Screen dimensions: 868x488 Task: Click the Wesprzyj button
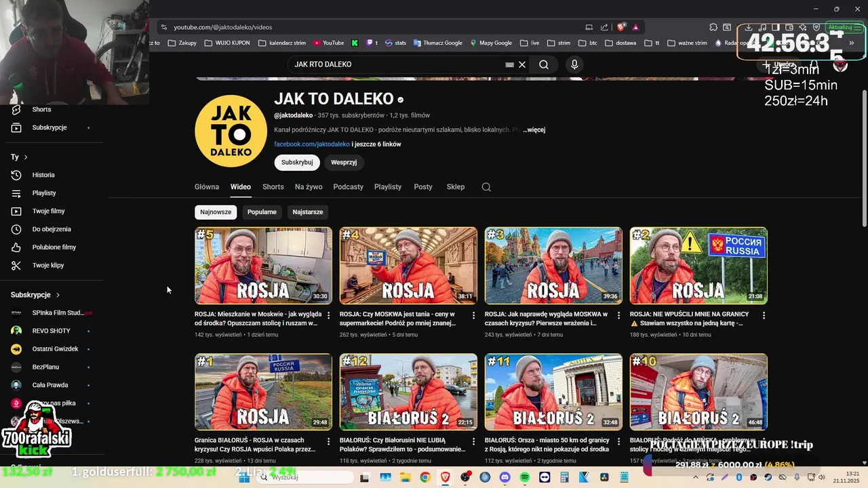(344, 163)
